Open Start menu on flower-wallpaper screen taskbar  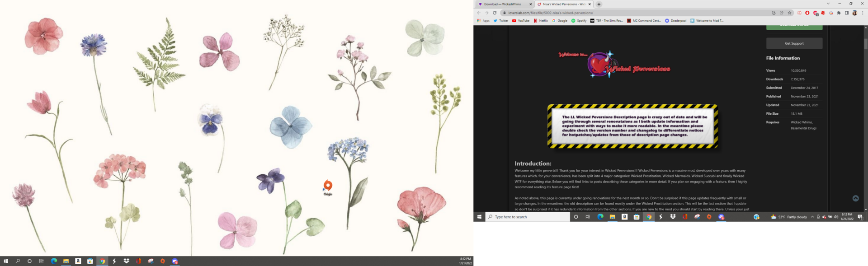[x=6, y=261]
